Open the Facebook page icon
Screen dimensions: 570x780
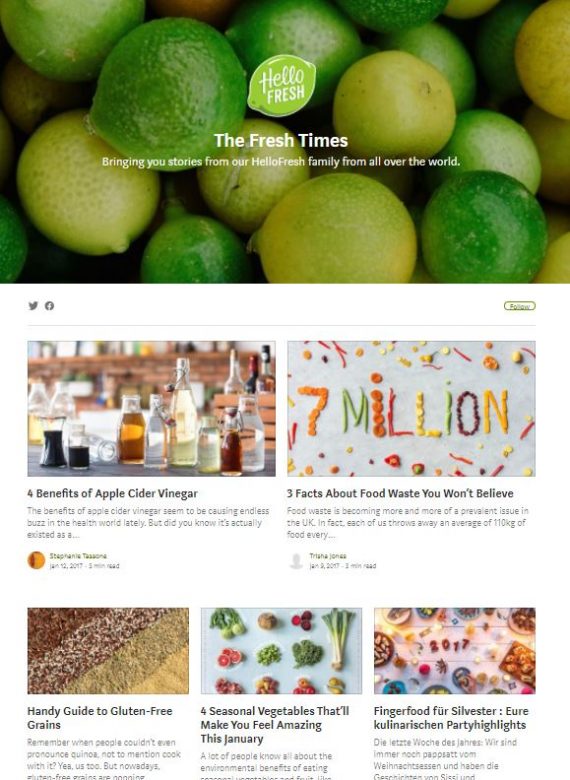click(49, 306)
